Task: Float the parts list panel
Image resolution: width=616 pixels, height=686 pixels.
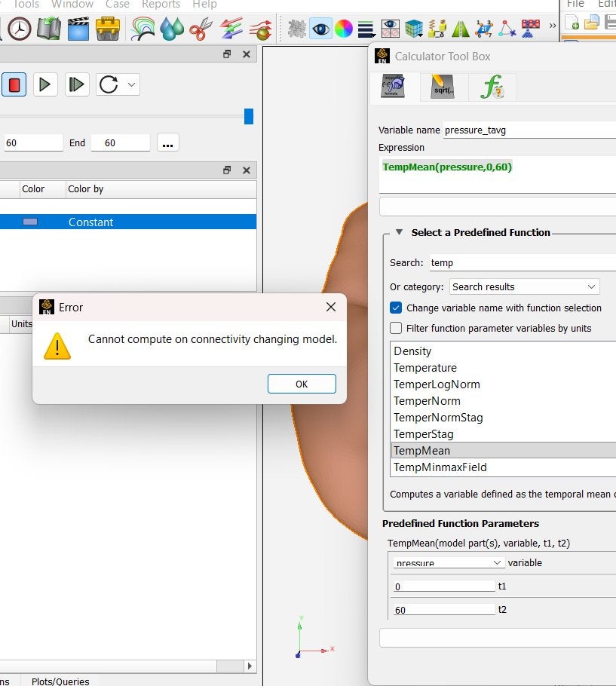Action: point(227,170)
